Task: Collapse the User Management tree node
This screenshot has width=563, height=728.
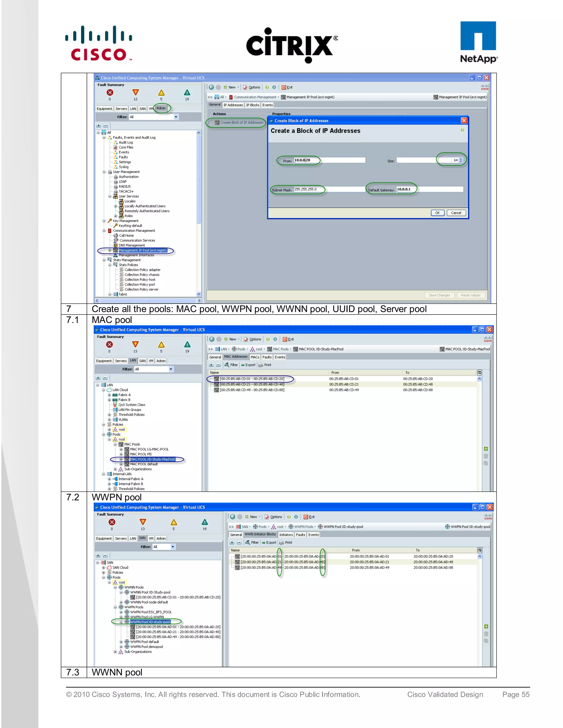Action: pos(104,172)
